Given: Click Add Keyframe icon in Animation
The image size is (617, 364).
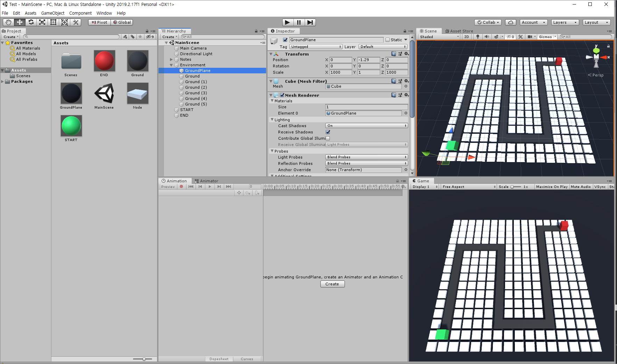Looking at the screenshot, I should pyautogui.click(x=248, y=193).
